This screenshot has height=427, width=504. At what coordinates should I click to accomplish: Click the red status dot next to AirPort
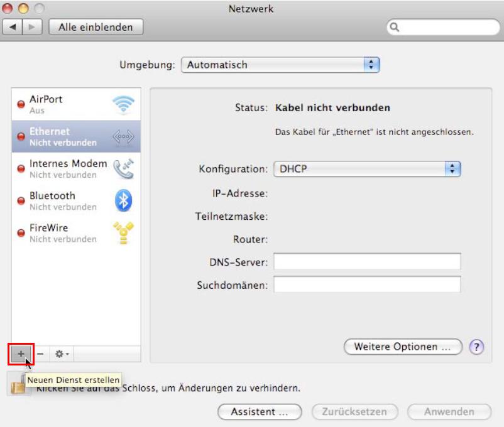point(21,104)
